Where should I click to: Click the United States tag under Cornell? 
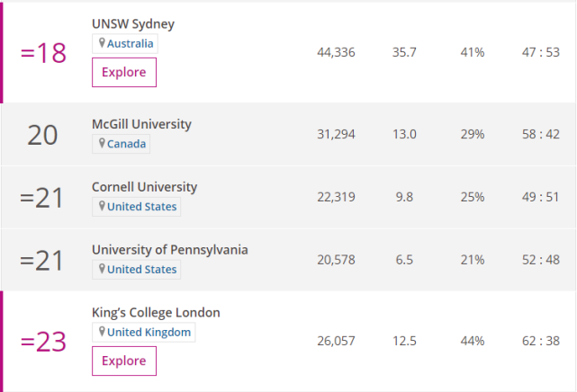point(141,207)
